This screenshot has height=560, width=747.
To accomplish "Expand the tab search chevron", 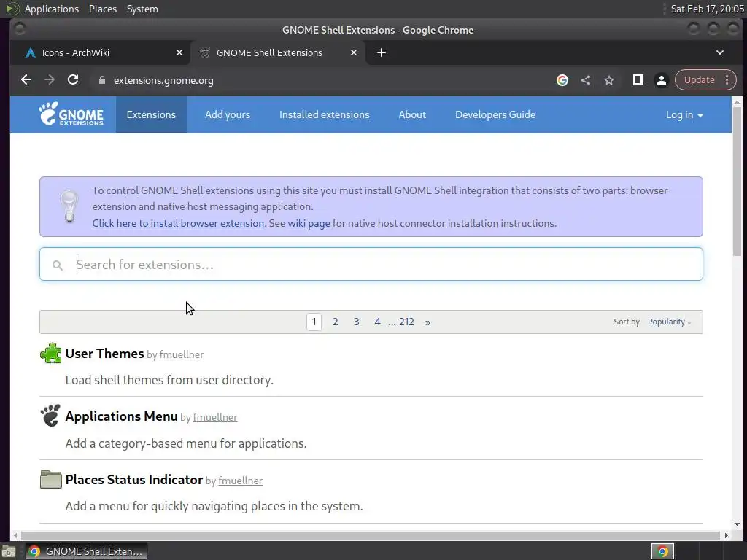I will (x=720, y=52).
